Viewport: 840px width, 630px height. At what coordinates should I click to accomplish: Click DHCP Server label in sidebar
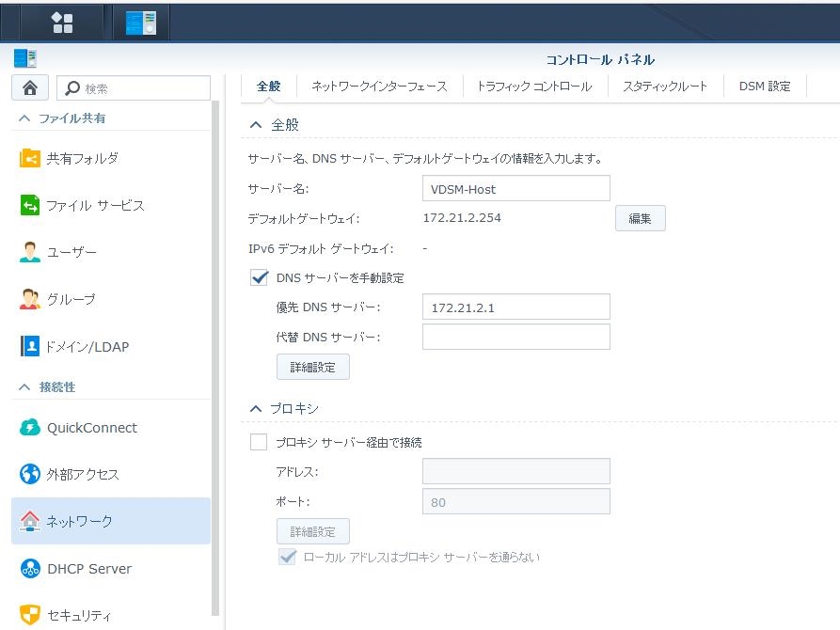coord(89,568)
